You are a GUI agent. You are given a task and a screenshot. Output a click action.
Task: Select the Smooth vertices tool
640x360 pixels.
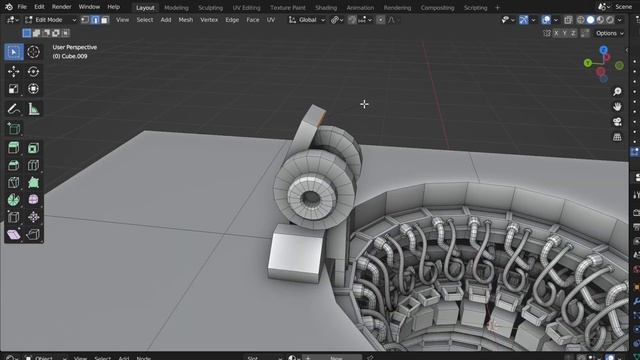click(33, 200)
